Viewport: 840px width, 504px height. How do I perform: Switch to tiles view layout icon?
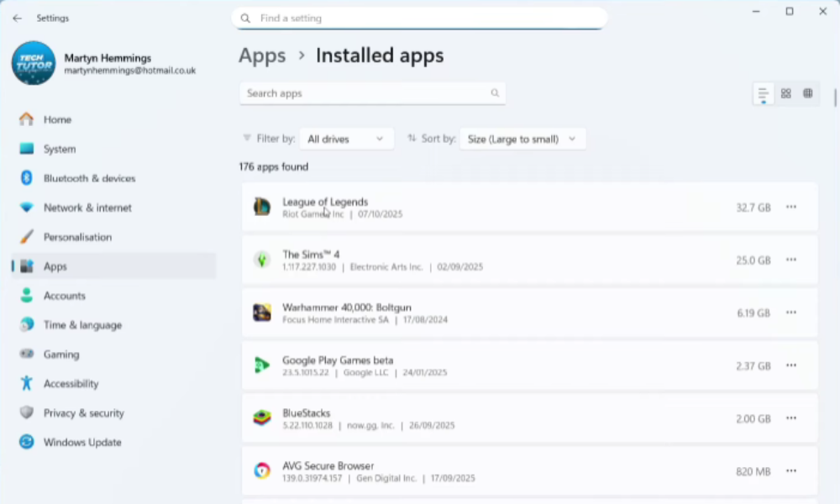pos(807,93)
